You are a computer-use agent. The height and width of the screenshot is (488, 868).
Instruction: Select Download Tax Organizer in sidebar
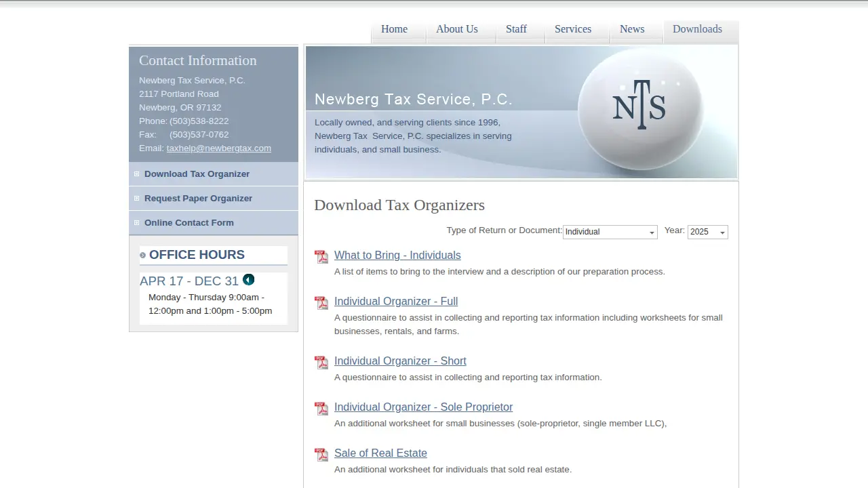(214, 174)
